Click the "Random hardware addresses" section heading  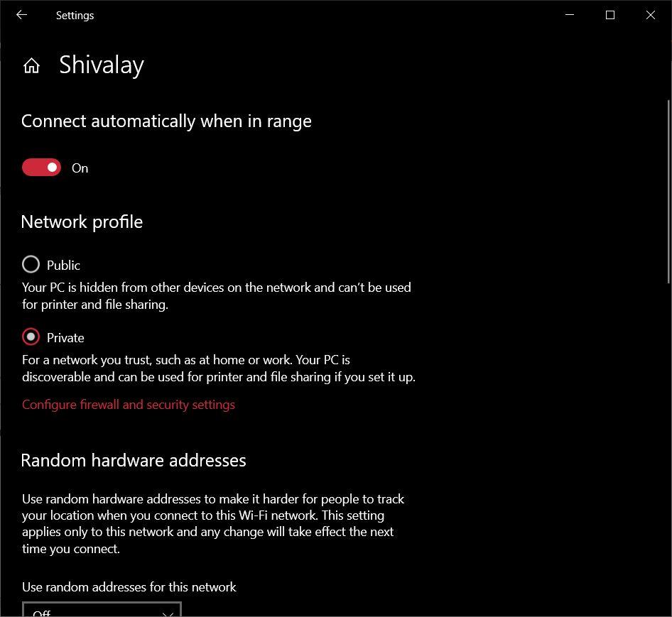(134, 460)
